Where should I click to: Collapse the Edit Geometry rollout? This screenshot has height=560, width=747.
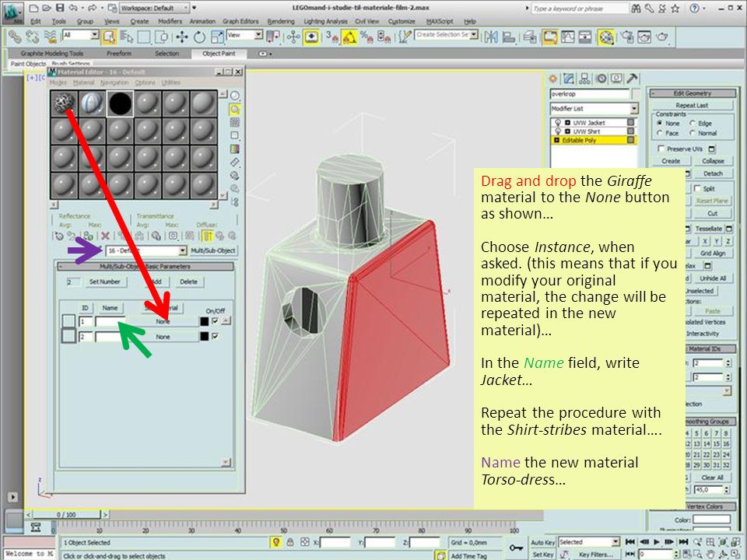tap(693, 93)
